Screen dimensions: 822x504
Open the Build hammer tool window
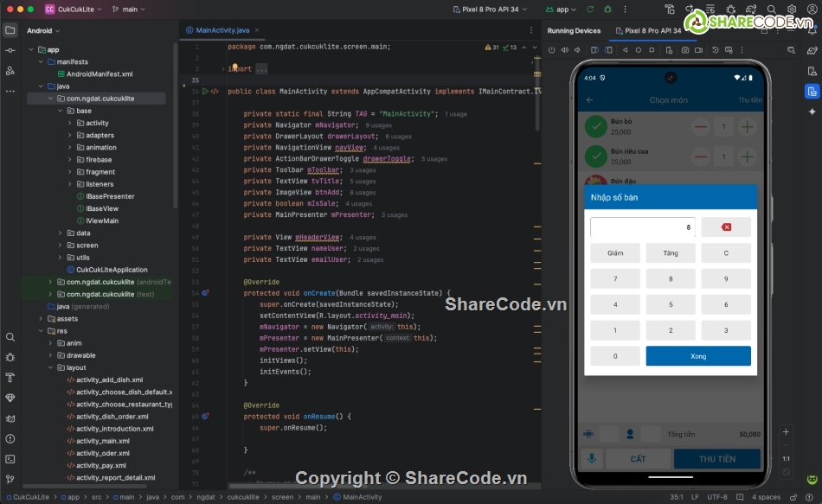point(10,378)
